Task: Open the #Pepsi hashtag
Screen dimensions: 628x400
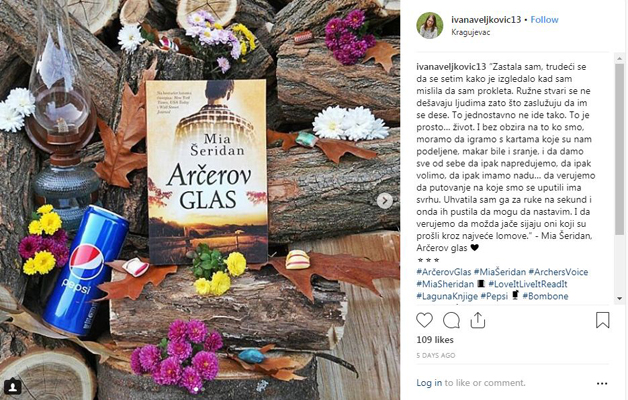Action: tap(494, 296)
